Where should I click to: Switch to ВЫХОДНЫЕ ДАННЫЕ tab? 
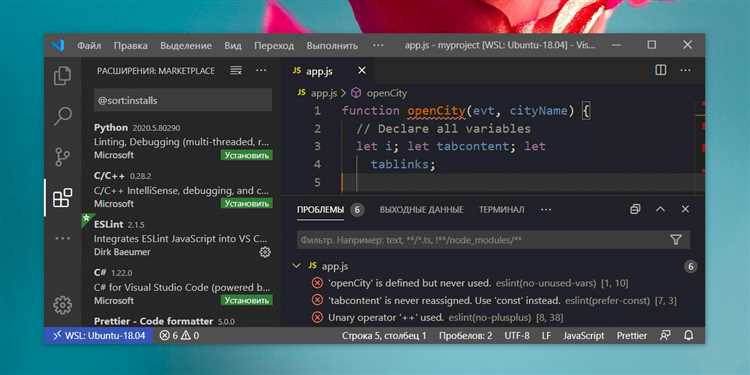coord(421,210)
